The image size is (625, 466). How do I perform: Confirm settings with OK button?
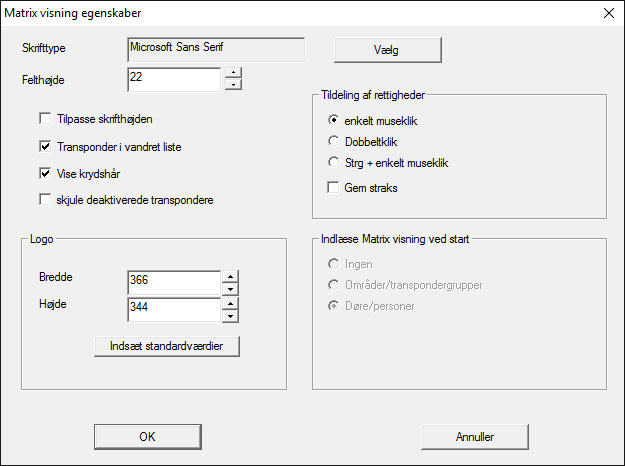click(147, 436)
